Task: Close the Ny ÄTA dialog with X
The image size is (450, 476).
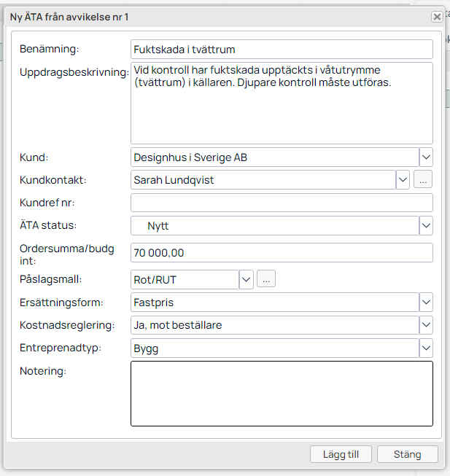Action: pos(437,17)
